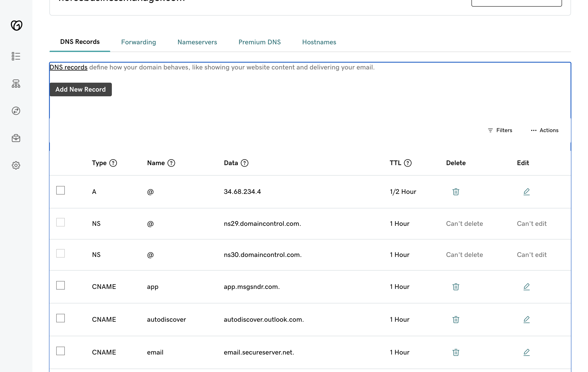588x372 pixels.
Task: Click the GoDaddy logo icon
Action: point(16,25)
